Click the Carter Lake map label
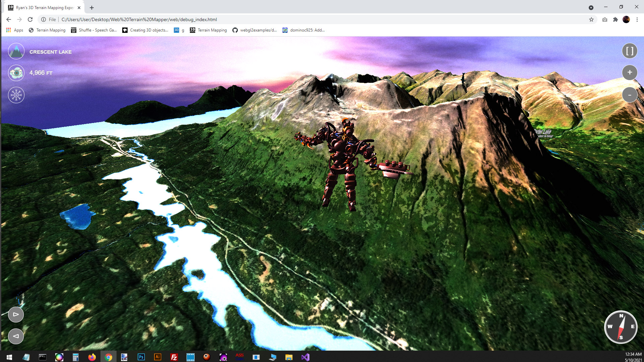The width and height of the screenshot is (644, 362). pos(543,133)
